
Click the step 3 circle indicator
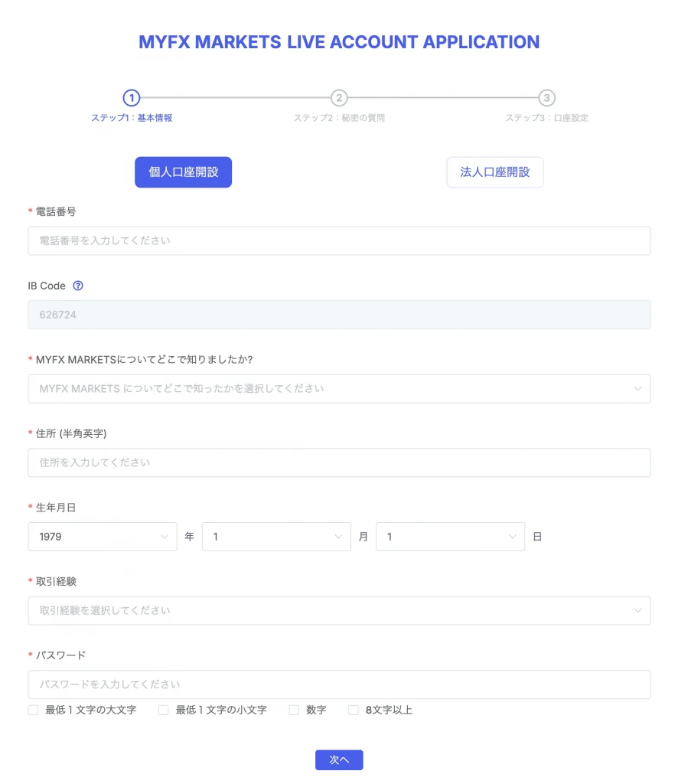click(x=546, y=97)
